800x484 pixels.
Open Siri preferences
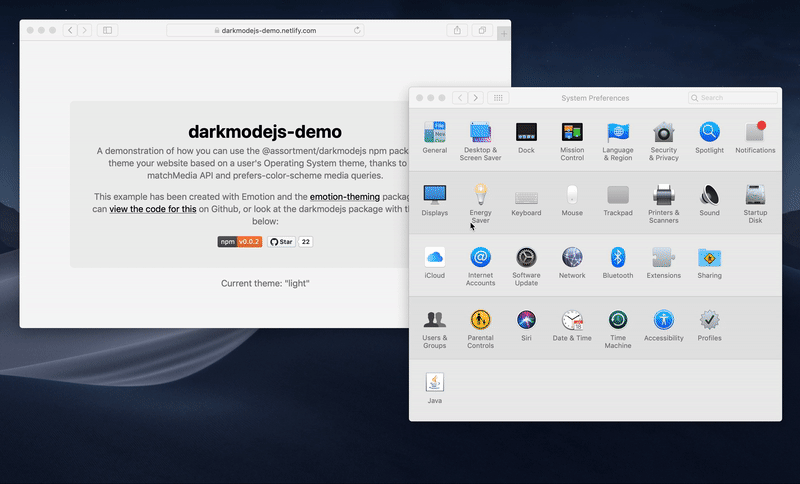click(526, 325)
